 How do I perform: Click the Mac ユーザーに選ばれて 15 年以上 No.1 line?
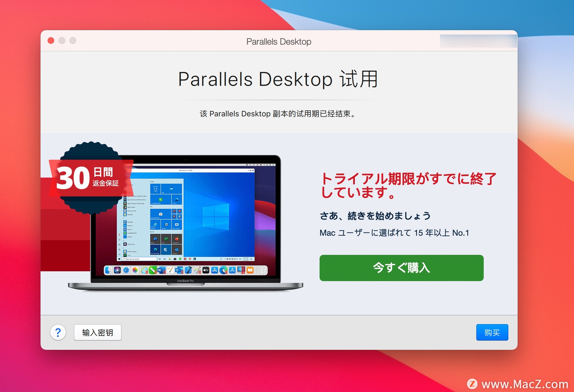coord(394,233)
